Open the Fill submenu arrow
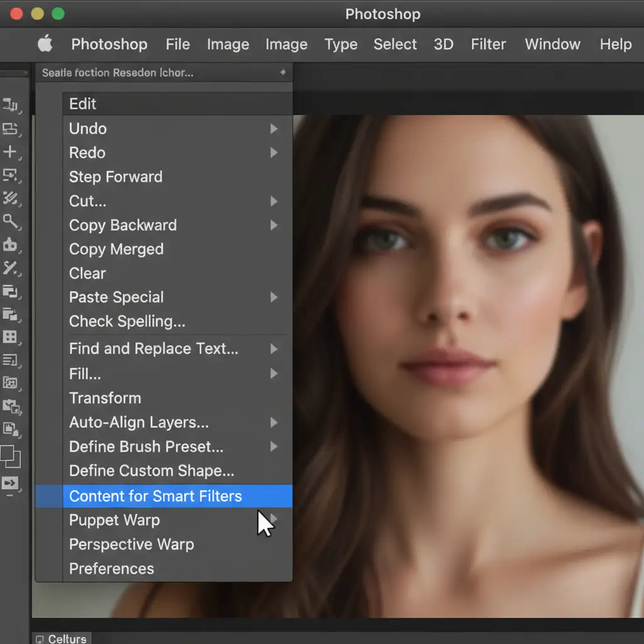This screenshot has height=644, width=644. [x=274, y=374]
